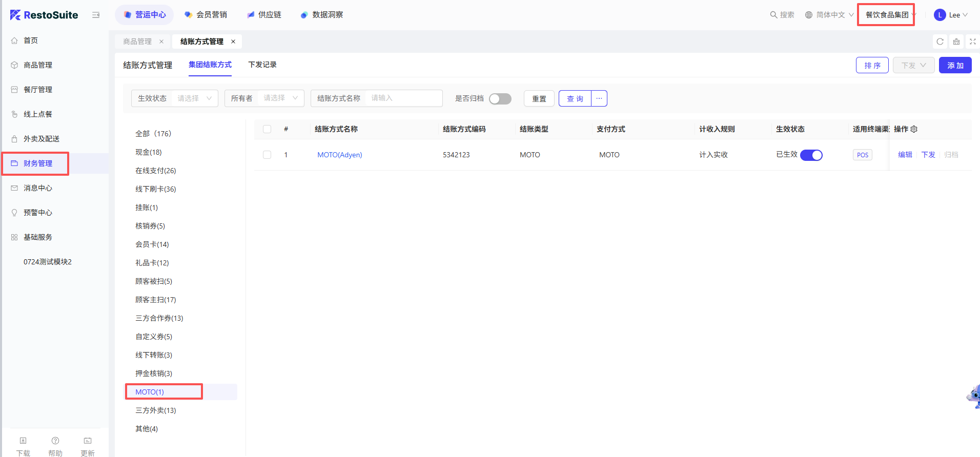Click the 结账方式名称 input field
Screen dimensions: 980x457
coord(404,98)
